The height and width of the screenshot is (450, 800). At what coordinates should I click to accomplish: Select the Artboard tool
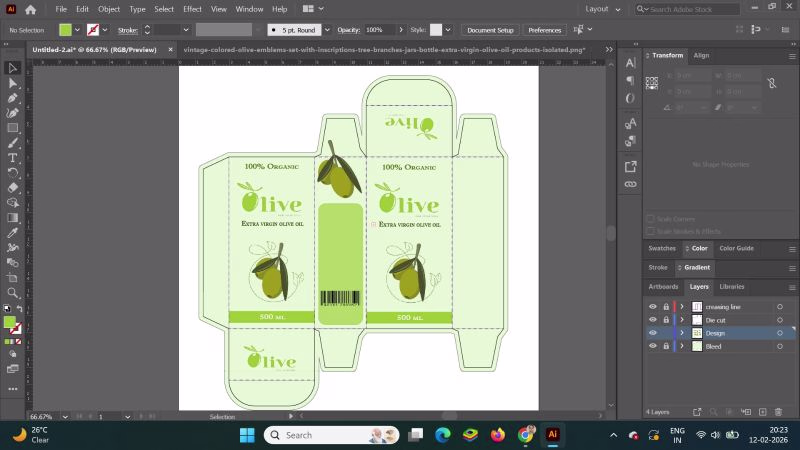[13, 278]
